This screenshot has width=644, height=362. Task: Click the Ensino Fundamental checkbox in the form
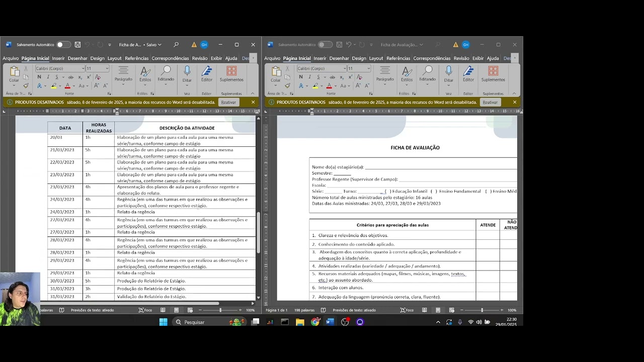tap(434, 191)
